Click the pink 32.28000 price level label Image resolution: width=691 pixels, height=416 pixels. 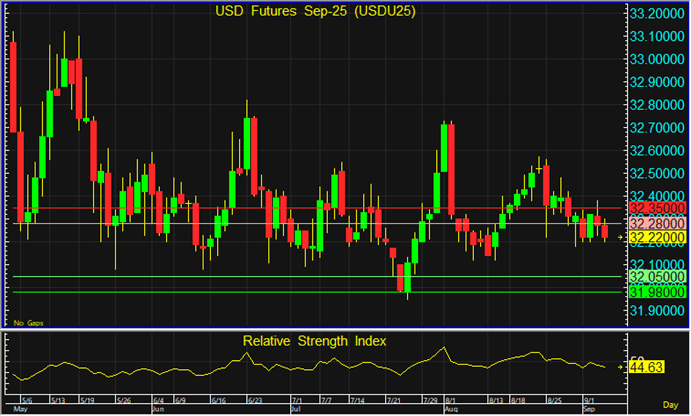click(x=655, y=223)
